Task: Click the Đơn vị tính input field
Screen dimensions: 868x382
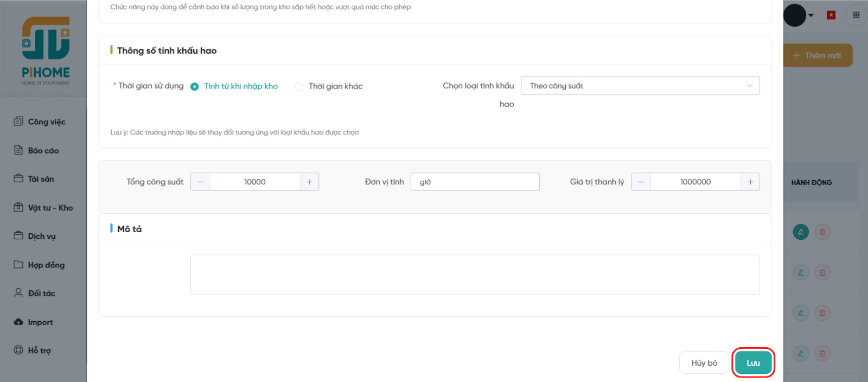Action: (x=475, y=182)
